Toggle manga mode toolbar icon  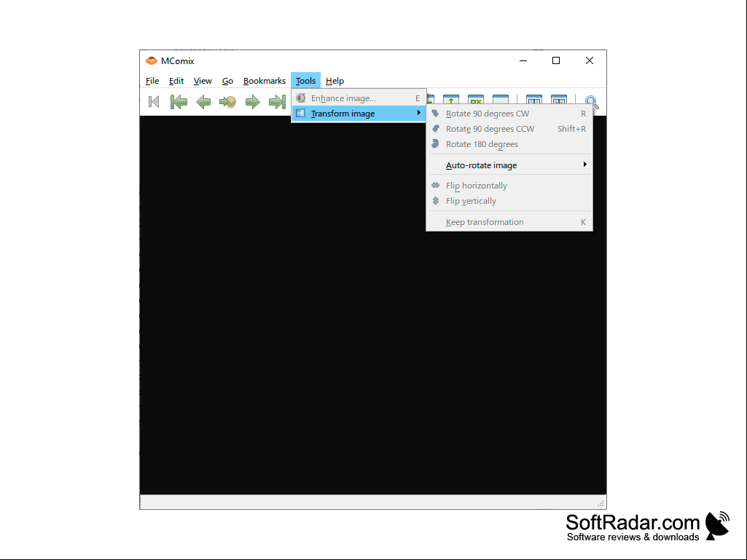point(559,100)
